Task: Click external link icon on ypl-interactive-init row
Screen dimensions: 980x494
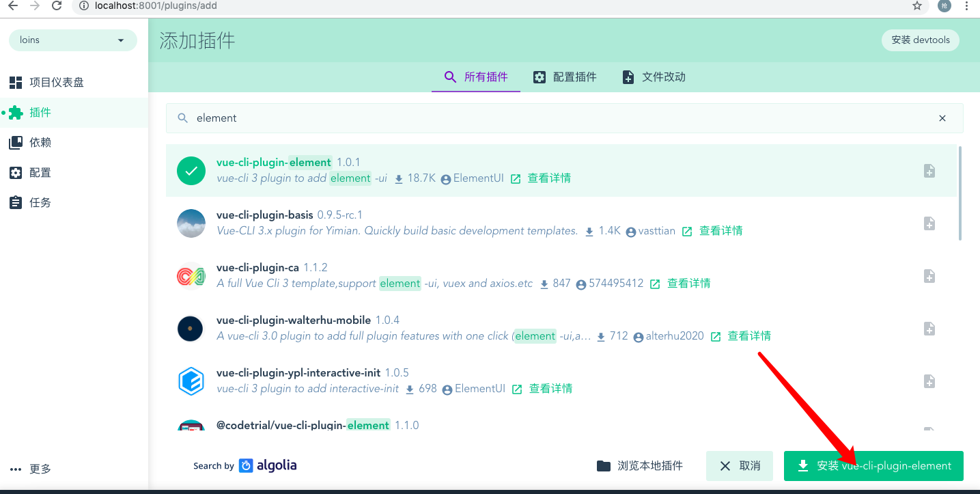Action: pos(517,389)
